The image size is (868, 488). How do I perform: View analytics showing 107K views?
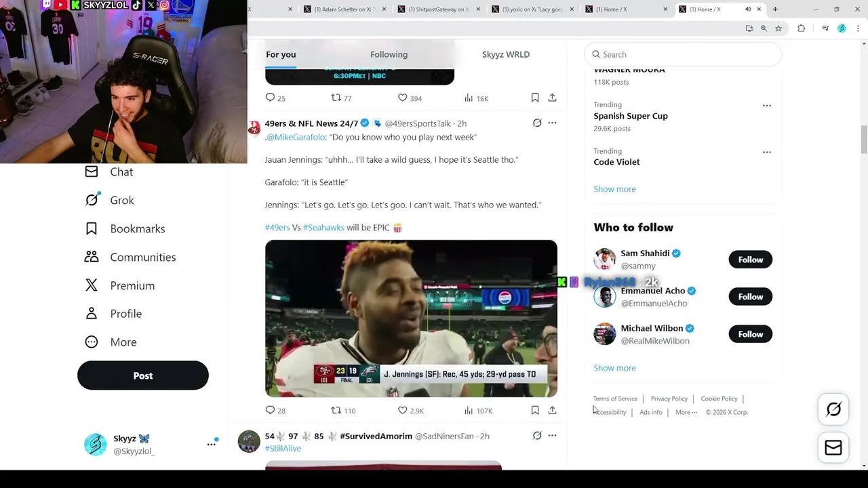[478, 410]
